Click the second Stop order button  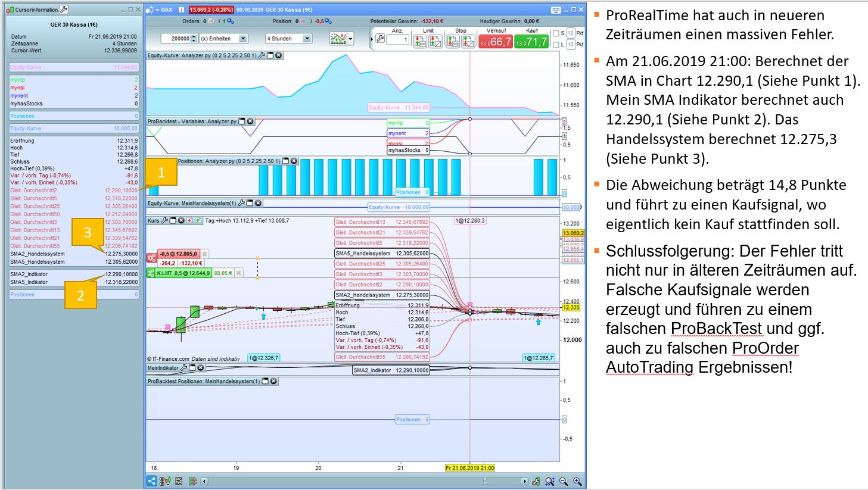click(x=468, y=41)
